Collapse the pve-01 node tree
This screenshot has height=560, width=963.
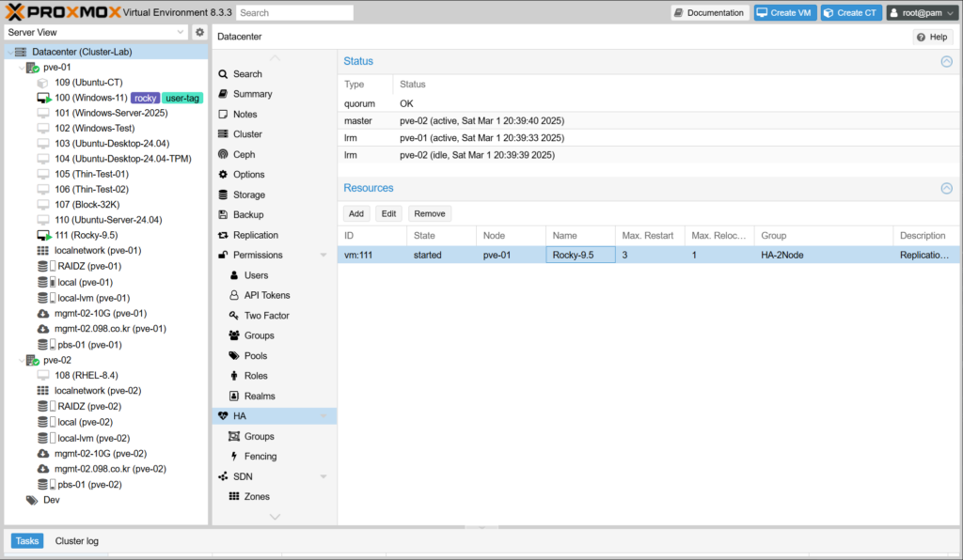click(22, 68)
